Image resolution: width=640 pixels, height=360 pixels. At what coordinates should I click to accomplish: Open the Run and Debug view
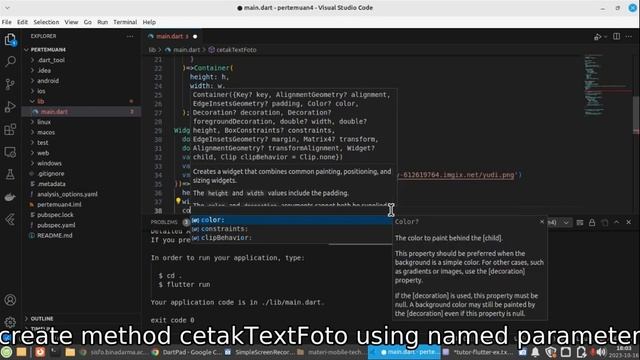(10, 107)
